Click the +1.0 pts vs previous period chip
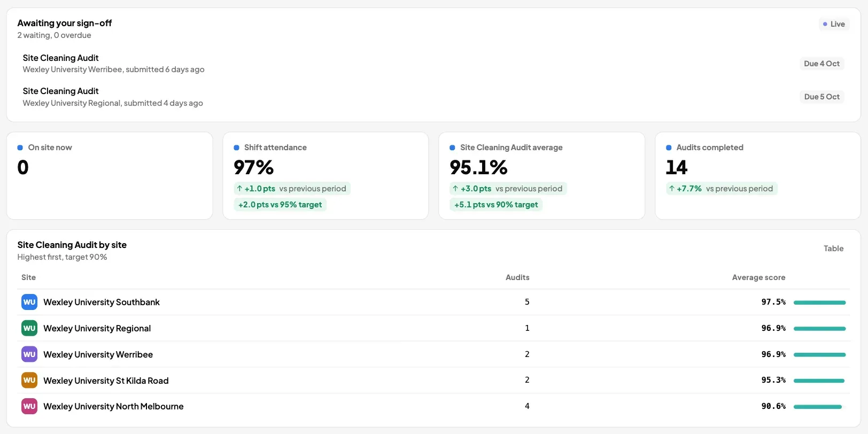Image resolution: width=868 pixels, height=434 pixels. pyautogui.click(x=292, y=189)
